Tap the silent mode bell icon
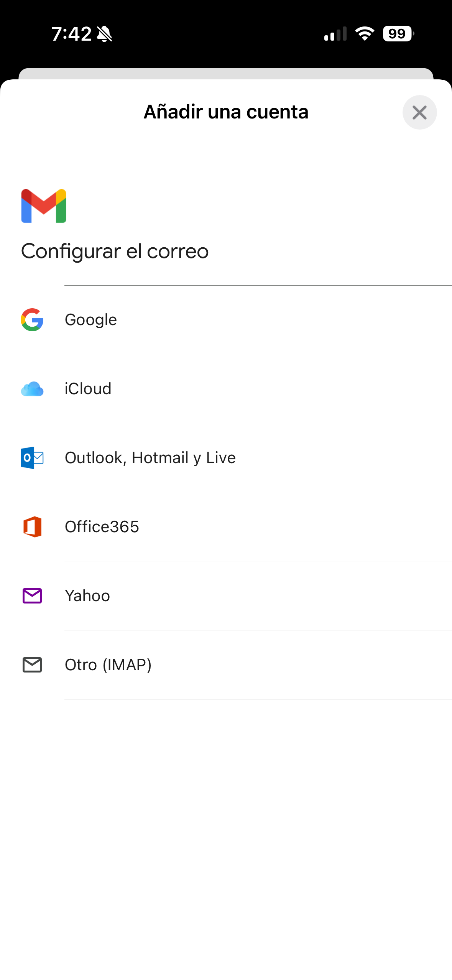This screenshot has height=980, width=452. coord(104,34)
